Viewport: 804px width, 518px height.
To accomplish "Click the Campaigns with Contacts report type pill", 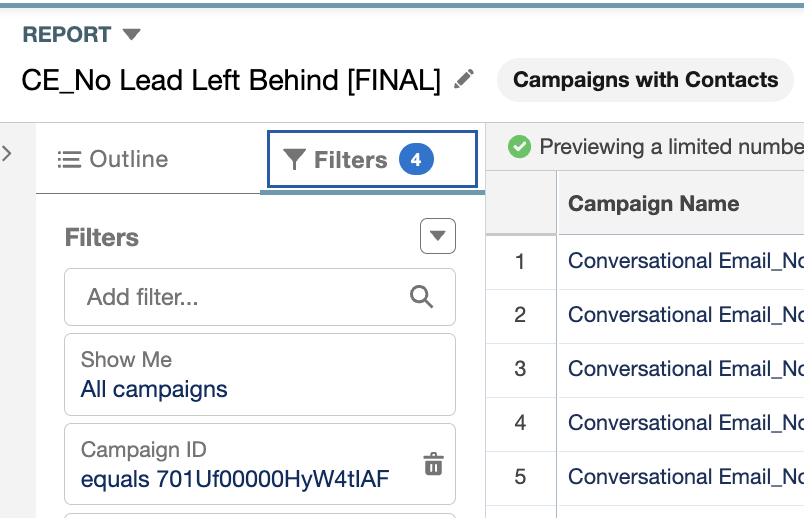I will click(x=645, y=80).
